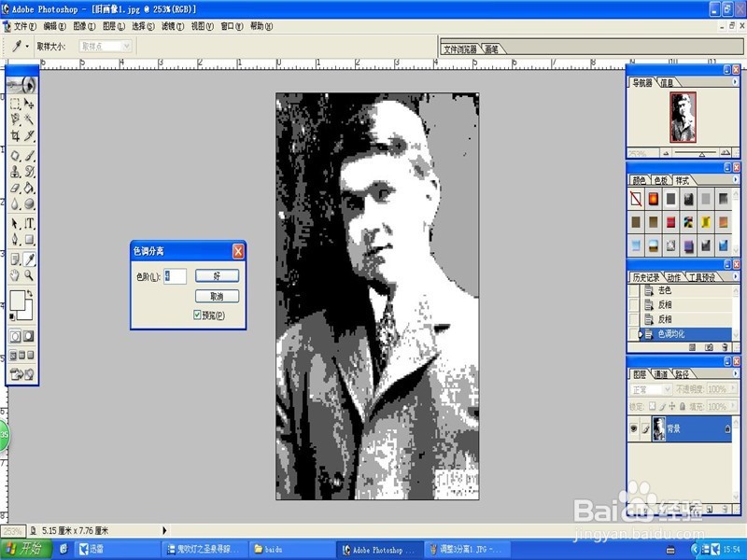Image resolution: width=747 pixels, height=560 pixels.
Task: Click the 背景 layer thumbnail
Action: tap(659, 428)
